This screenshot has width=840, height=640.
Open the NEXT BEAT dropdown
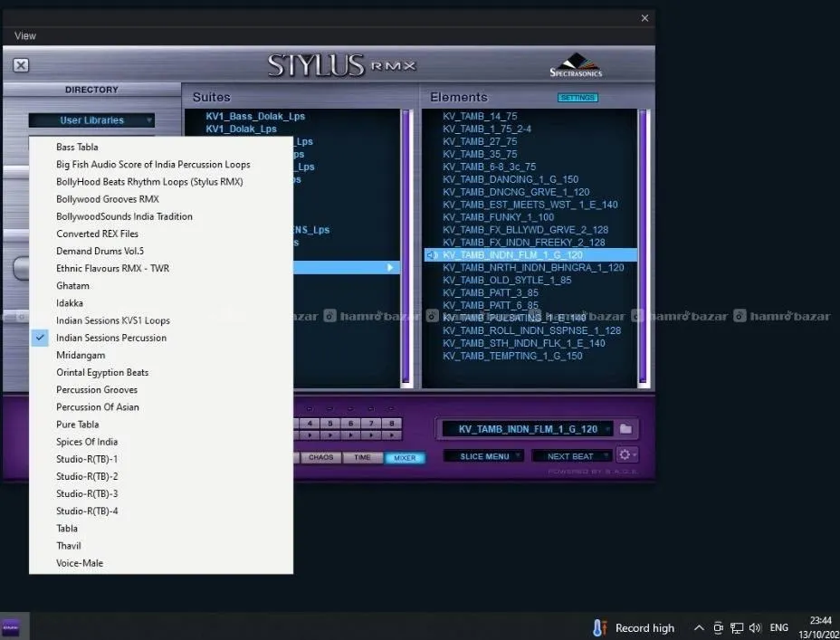[571, 456]
